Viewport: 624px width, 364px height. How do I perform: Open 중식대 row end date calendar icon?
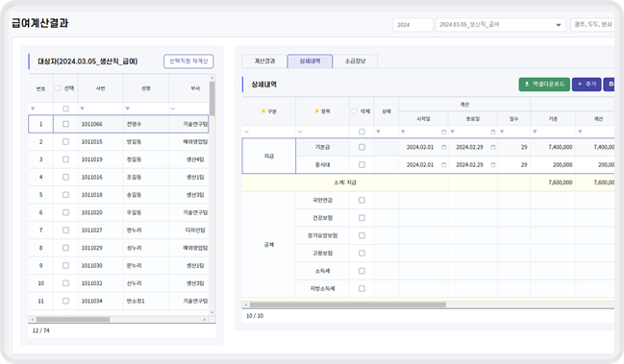coord(493,164)
